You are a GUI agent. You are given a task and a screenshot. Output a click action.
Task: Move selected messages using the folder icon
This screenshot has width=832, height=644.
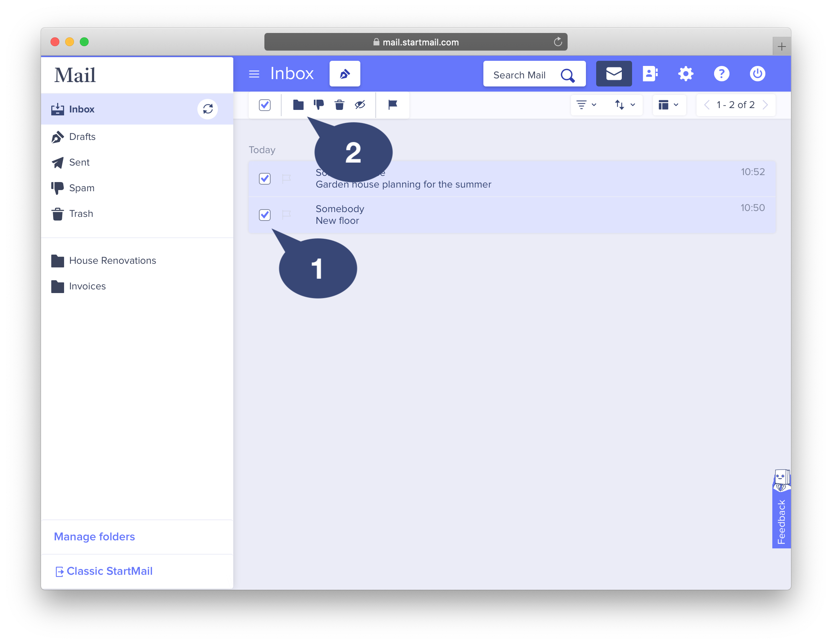tap(298, 105)
